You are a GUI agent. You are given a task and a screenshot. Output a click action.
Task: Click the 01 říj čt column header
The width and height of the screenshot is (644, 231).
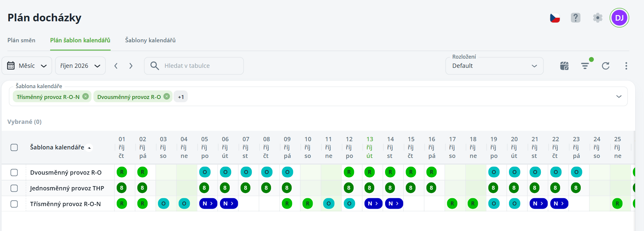tap(122, 147)
